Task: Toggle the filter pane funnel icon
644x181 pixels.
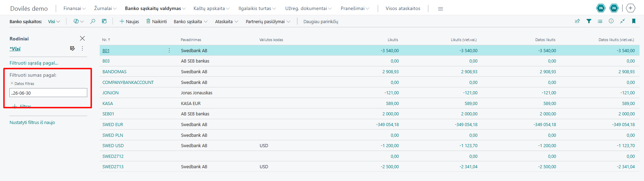Action: tap(589, 21)
